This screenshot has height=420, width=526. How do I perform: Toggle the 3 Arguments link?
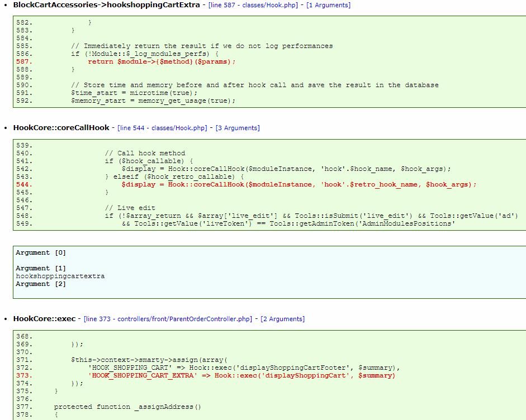click(238, 128)
